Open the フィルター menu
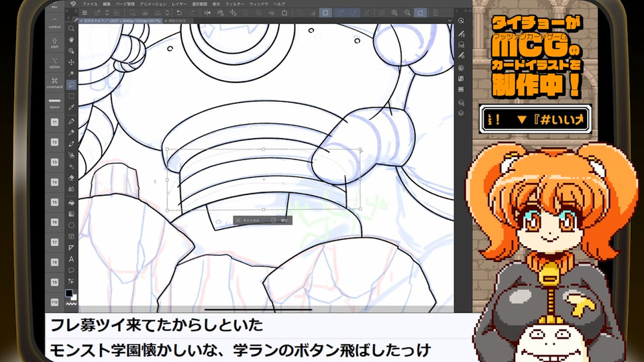This screenshot has height=362, width=644. click(x=235, y=4)
